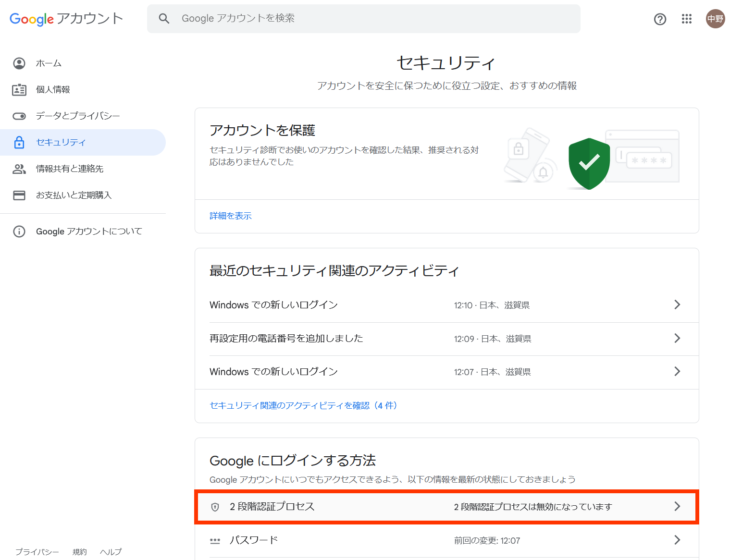Open the help question mark icon
Image resolution: width=730 pixels, height=560 pixels.
coord(660,19)
